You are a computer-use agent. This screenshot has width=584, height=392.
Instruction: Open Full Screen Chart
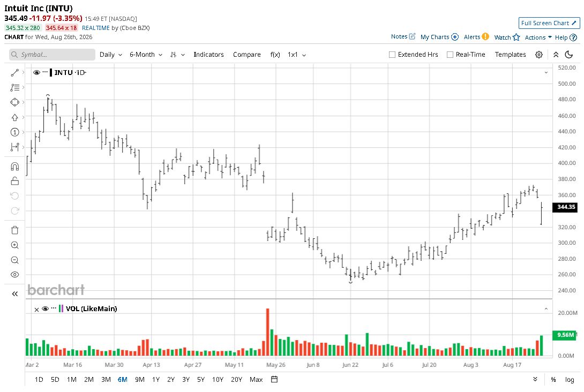pyautogui.click(x=549, y=23)
